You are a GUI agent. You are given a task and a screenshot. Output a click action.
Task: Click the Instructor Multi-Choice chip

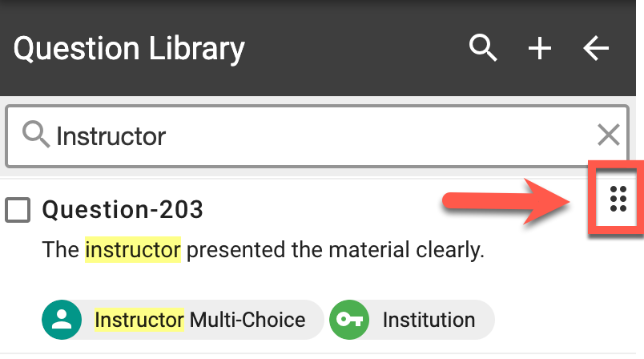(x=200, y=320)
